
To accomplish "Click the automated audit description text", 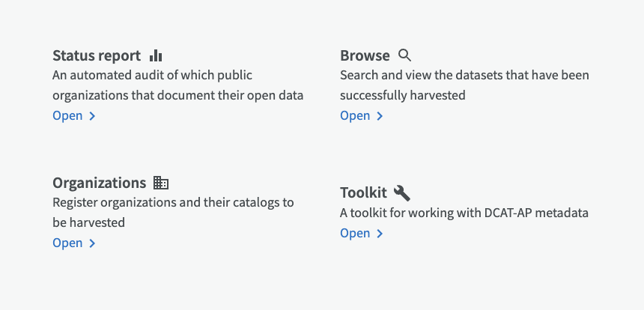I will click(177, 85).
